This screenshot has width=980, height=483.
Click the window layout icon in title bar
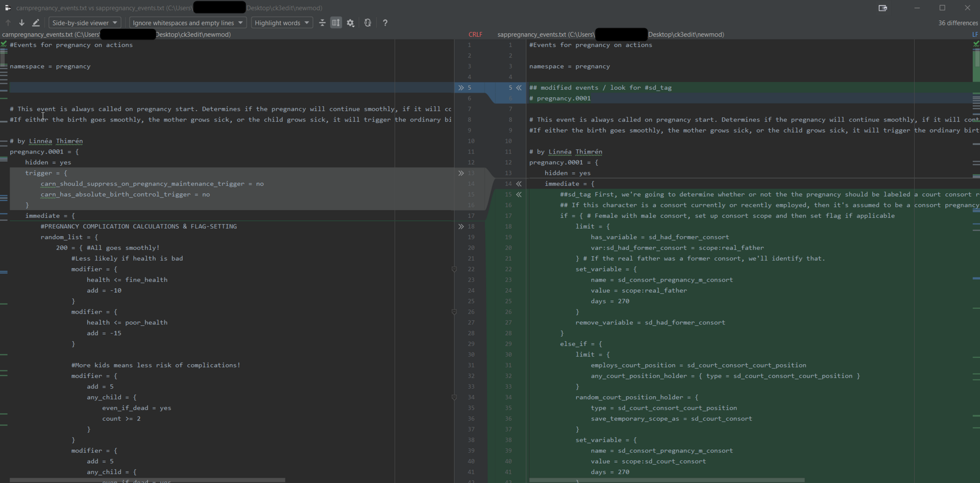(883, 8)
